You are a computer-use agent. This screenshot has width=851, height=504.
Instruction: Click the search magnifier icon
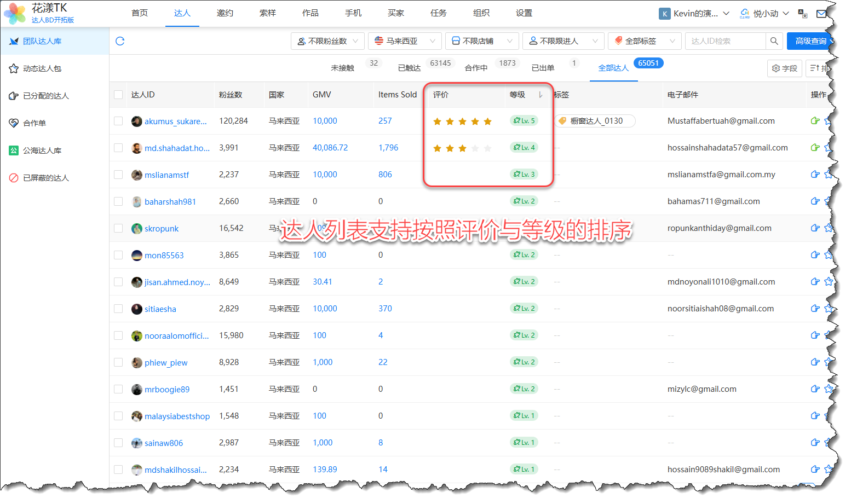coord(774,41)
